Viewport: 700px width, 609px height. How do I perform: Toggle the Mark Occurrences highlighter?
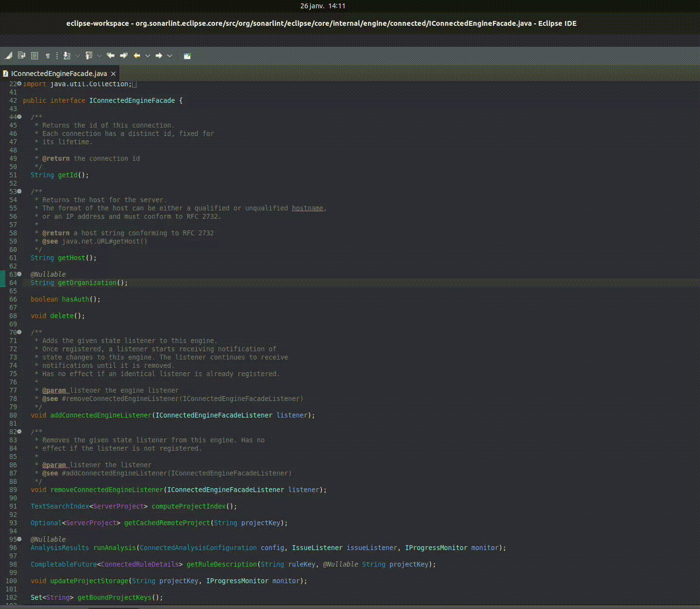click(x=8, y=56)
